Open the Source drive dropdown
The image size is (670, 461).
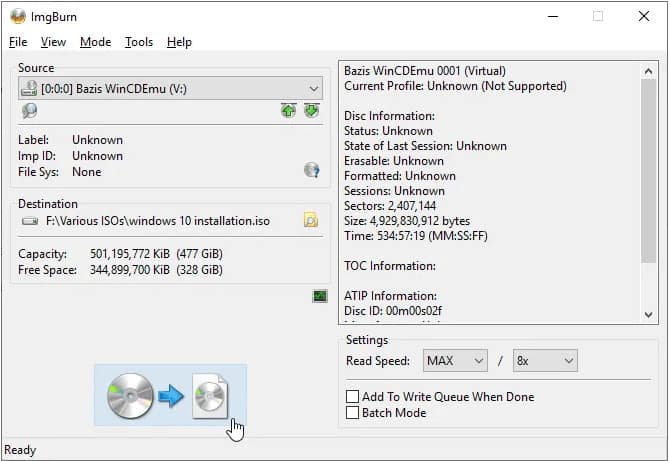tap(170, 88)
